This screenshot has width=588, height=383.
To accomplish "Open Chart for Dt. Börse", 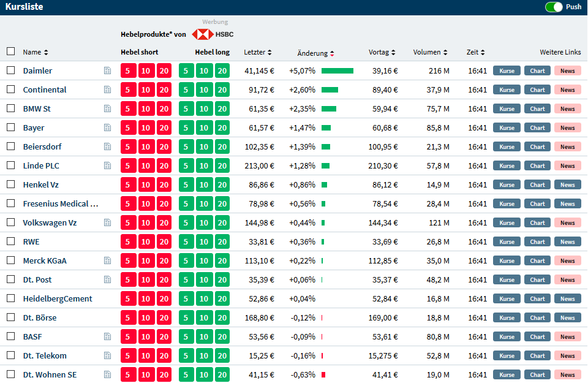I will [x=537, y=317].
